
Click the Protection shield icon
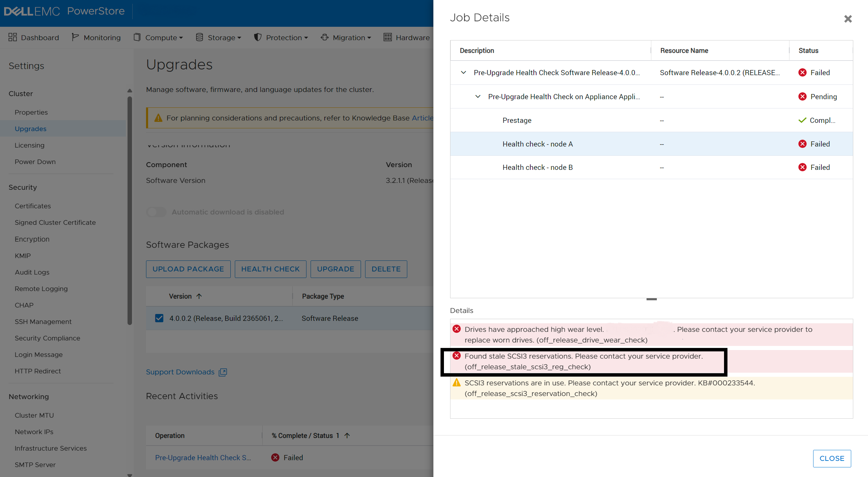(x=258, y=37)
